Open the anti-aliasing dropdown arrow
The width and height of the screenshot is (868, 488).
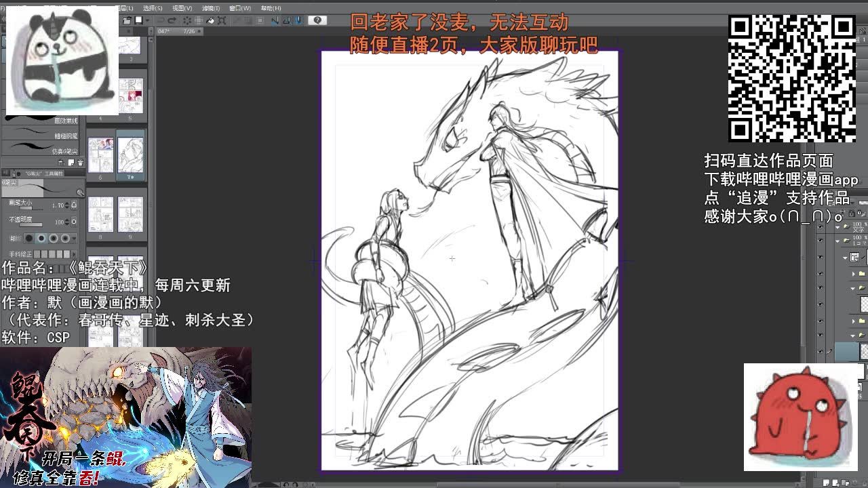[x=74, y=238]
